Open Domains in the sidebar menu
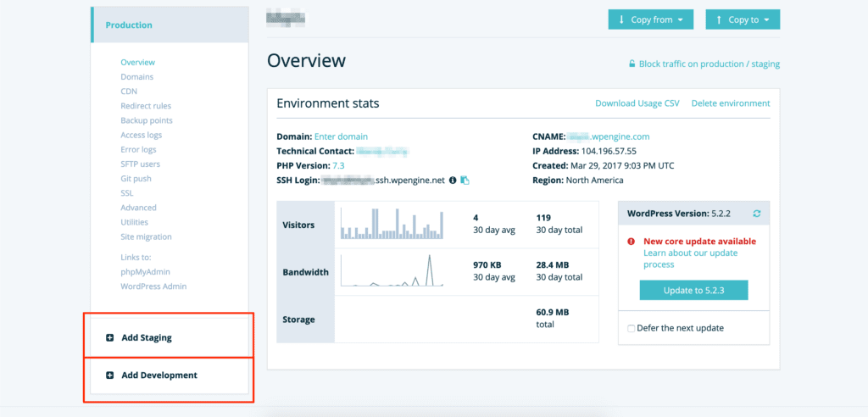 136,77
